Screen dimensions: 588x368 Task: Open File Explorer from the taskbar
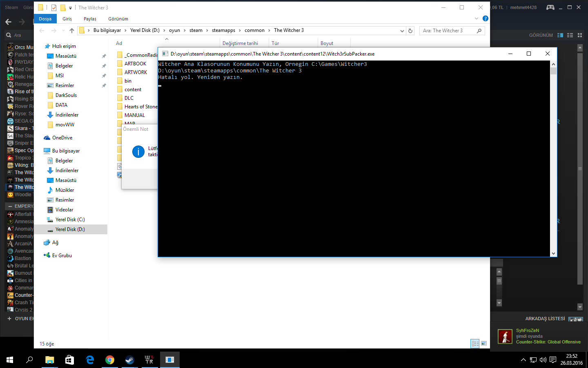[x=49, y=360]
